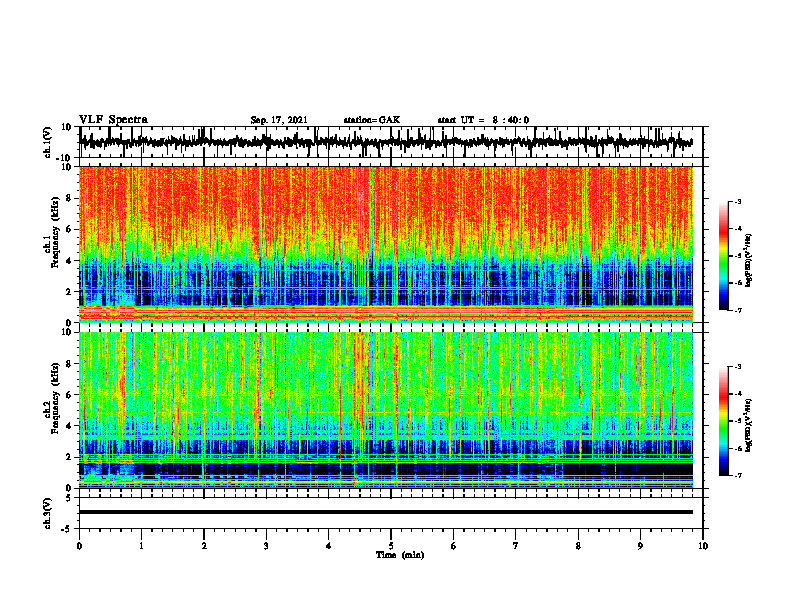
Task: Click the flat black ch.3 voltage line
Action: coord(386,512)
